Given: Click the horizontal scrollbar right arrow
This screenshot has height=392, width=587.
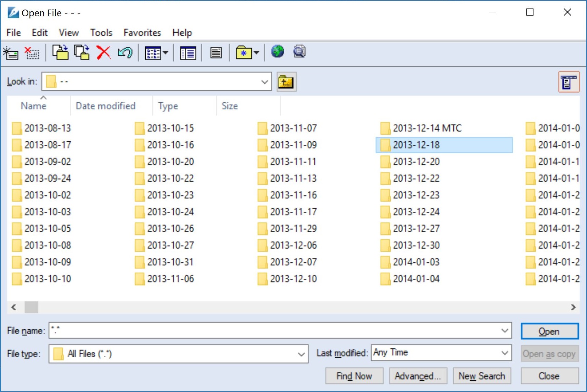Looking at the screenshot, I should point(573,307).
